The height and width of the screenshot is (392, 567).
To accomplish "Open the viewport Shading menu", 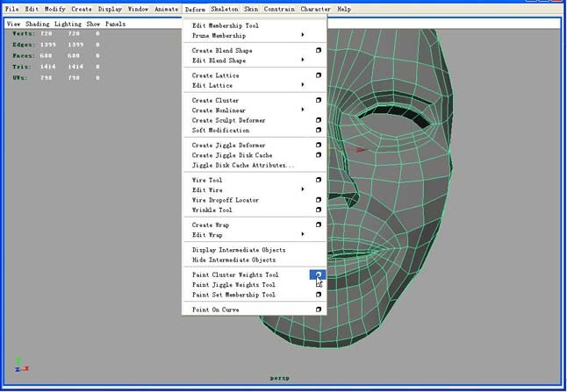I will point(37,24).
